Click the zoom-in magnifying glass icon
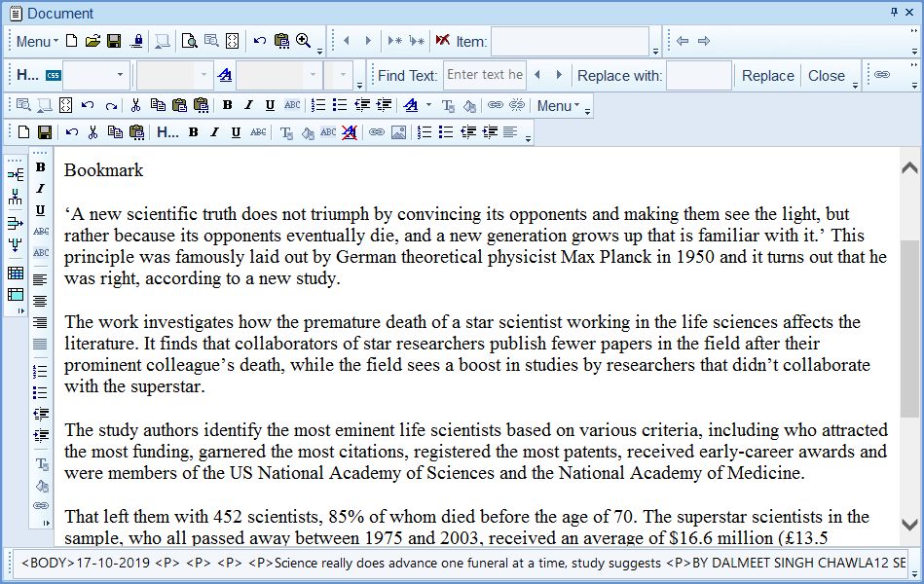 click(304, 41)
